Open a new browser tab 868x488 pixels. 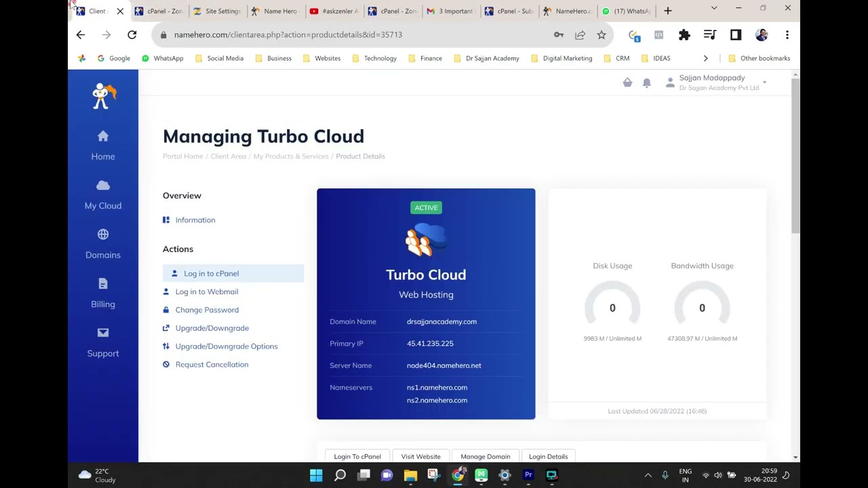click(x=668, y=11)
